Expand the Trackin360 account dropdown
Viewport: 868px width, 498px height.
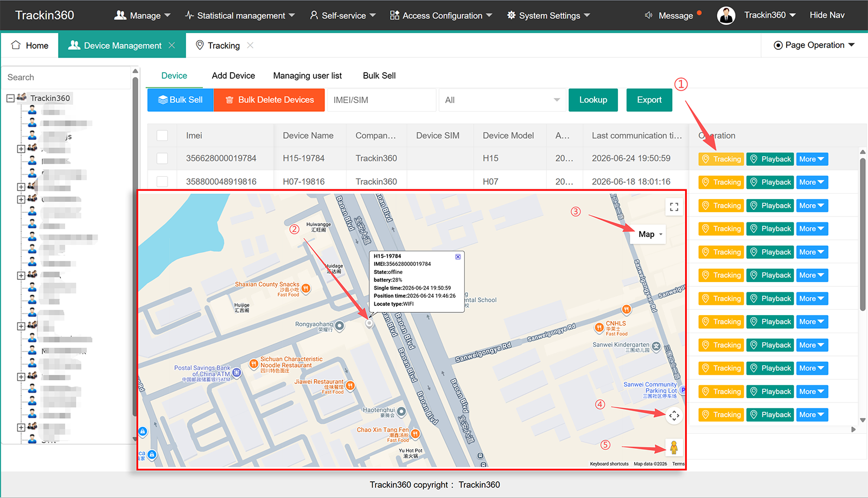click(x=770, y=15)
